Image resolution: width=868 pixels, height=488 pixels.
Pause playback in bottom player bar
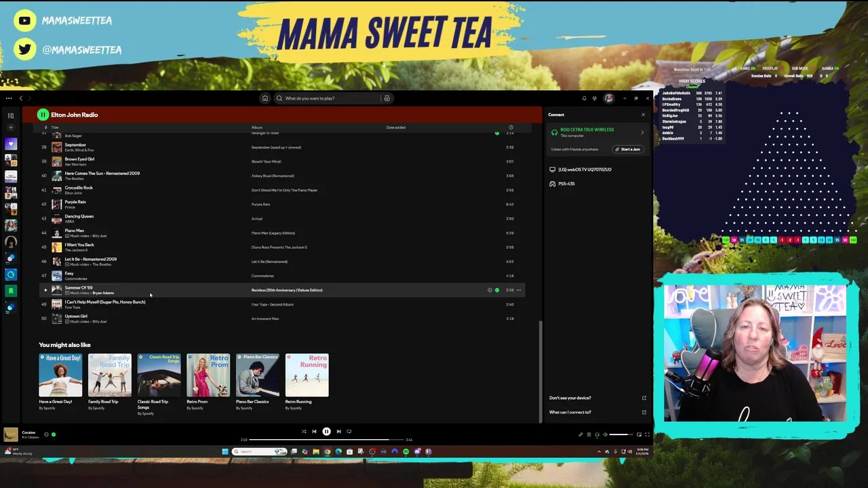click(x=326, y=431)
